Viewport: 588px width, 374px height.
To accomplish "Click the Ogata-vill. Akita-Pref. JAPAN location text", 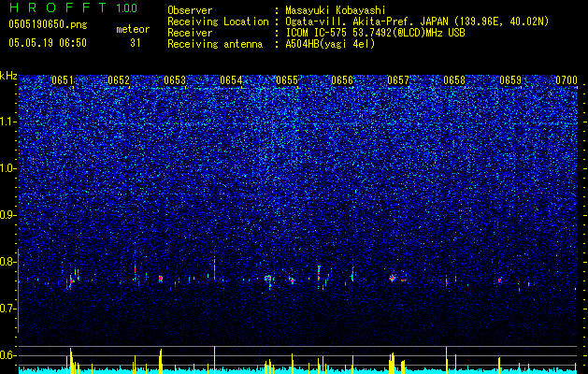I will click(x=417, y=22).
